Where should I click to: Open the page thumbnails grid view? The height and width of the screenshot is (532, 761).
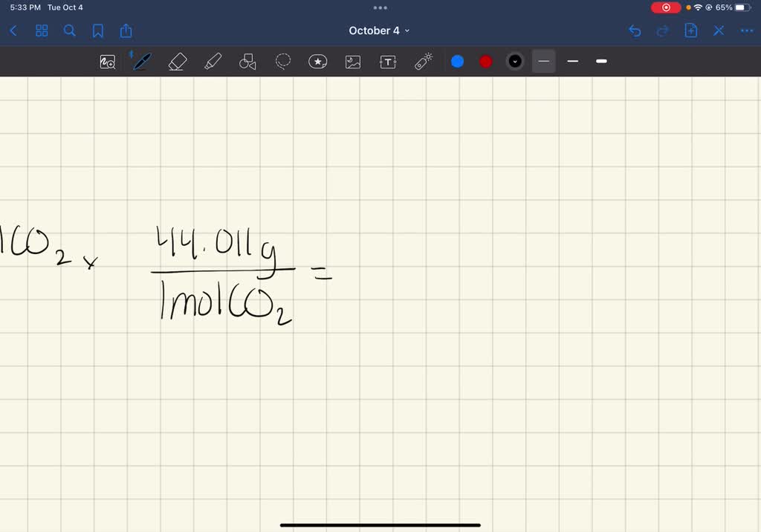tap(42, 30)
